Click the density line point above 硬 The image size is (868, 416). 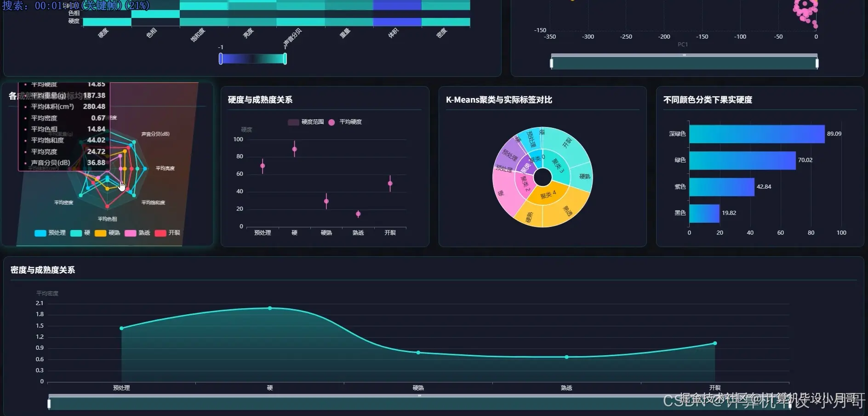pos(270,308)
